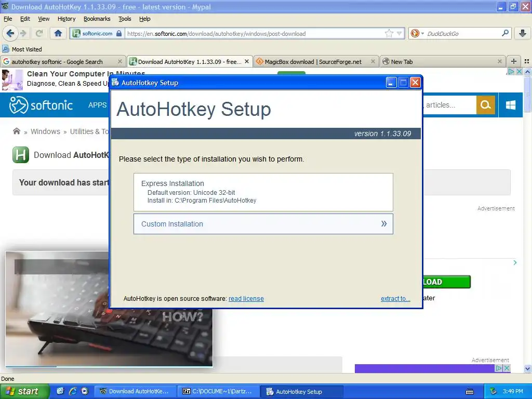The width and height of the screenshot is (532, 399).
Task: Open the URL history dropdown arrow
Action: [x=400, y=33]
